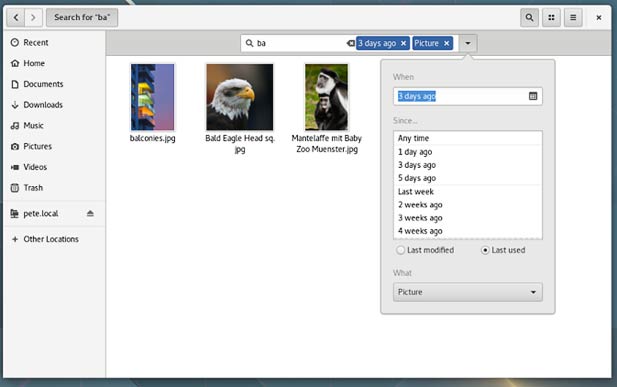Click the When date input field
Screen dimensions: 617x387
pos(467,96)
